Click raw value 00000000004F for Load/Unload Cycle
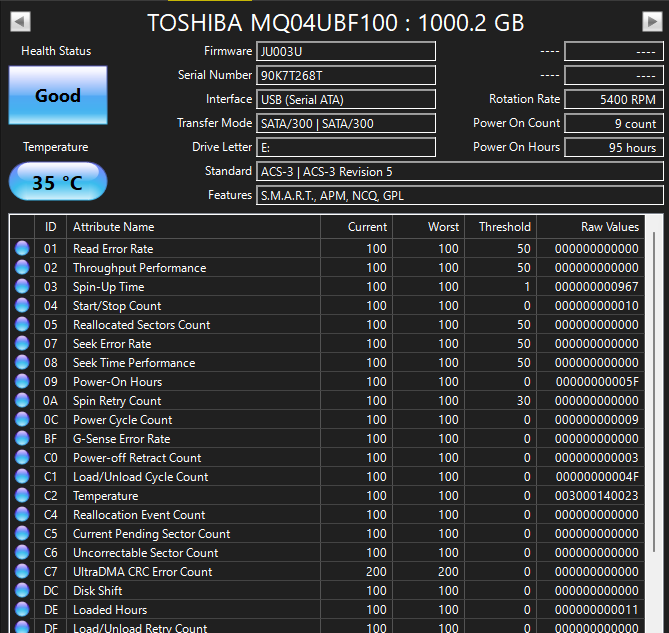Image resolution: width=669 pixels, height=633 pixels. pos(597,476)
